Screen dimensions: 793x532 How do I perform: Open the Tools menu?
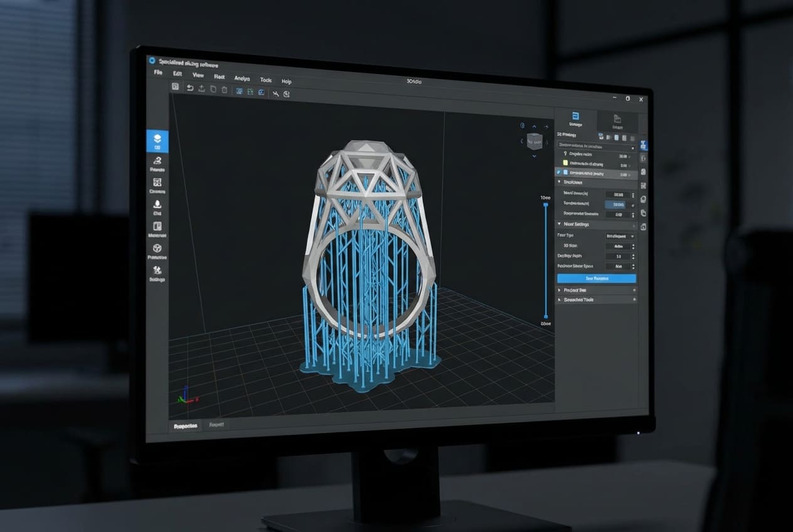click(x=265, y=80)
